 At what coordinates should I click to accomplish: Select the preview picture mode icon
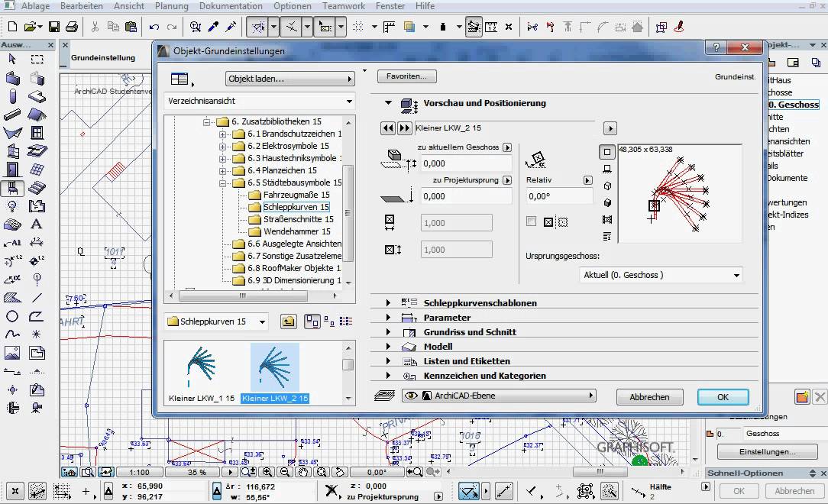(x=607, y=219)
